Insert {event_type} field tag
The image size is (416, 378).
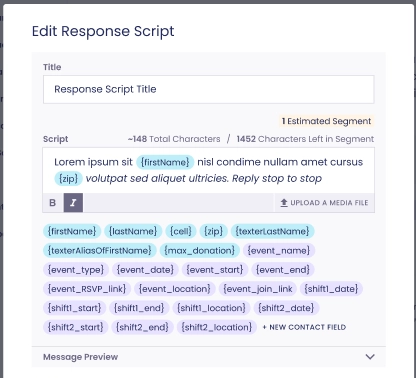[x=76, y=269]
